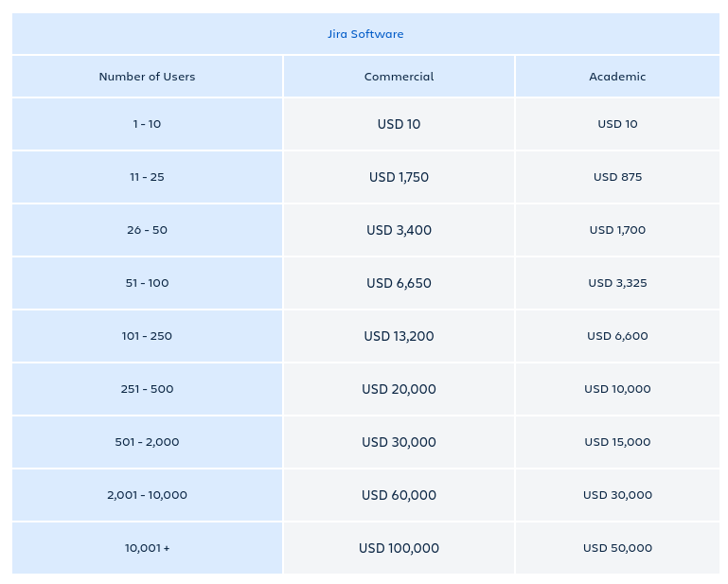
Task: Select the 51 - 100 users tier cell
Action: tap(147, 283)
